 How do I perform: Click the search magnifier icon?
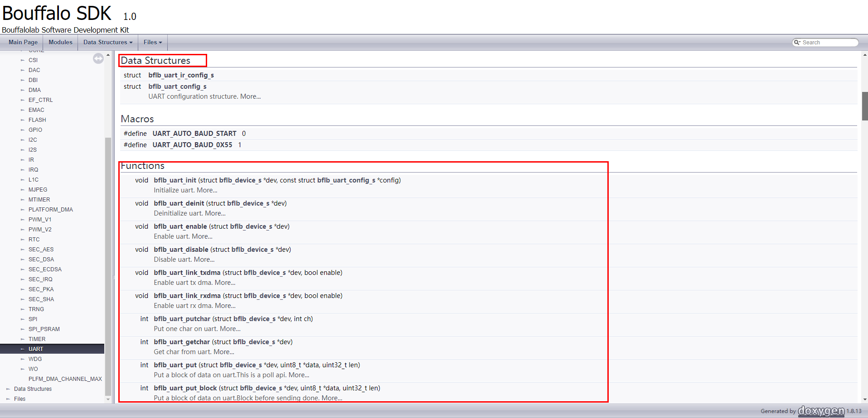[x=796, y=43]
